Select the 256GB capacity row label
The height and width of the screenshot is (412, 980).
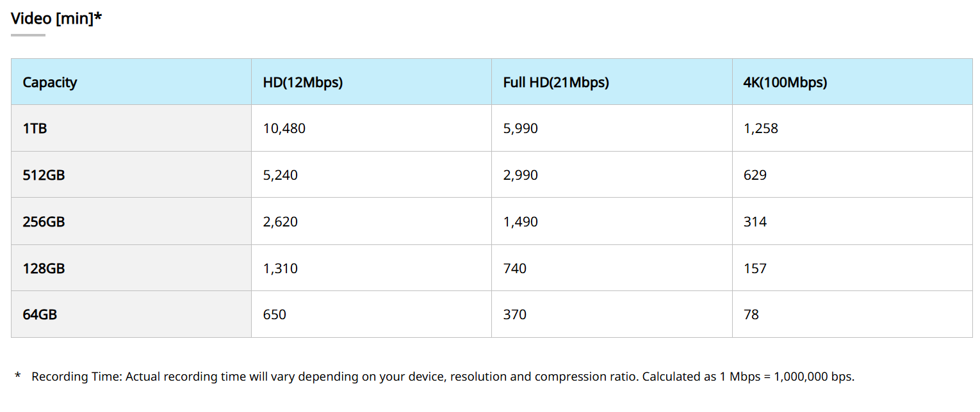click(x=44, y=222)
